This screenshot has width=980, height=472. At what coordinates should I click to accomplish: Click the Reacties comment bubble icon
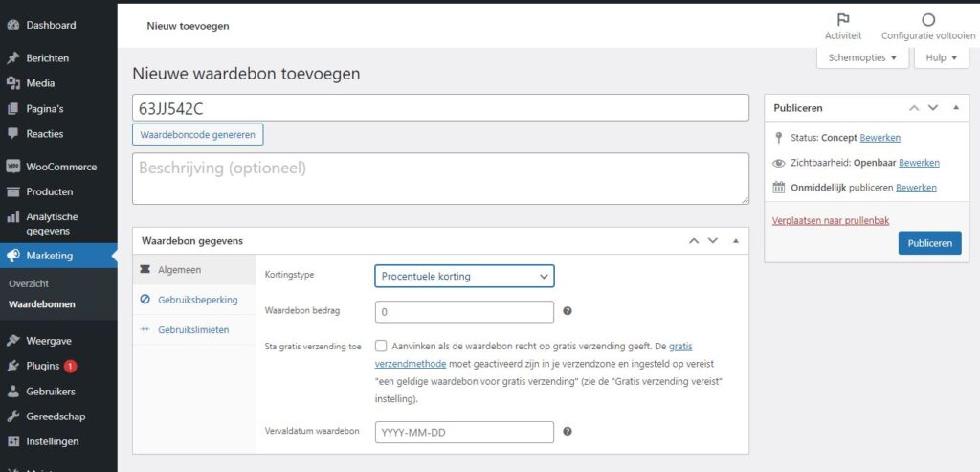(x=12, y=133)
